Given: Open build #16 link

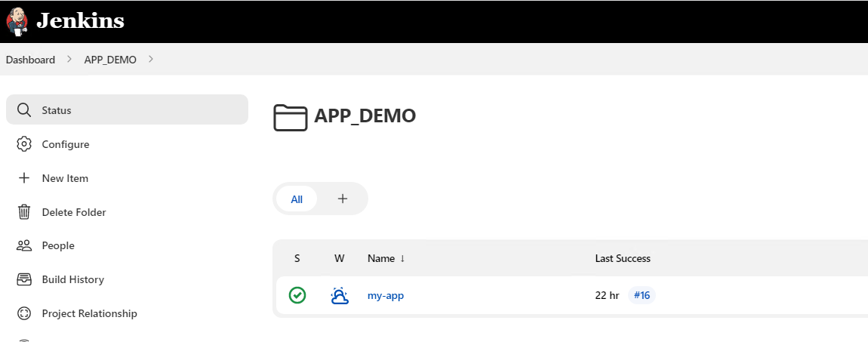Looking at the screenshot, I should tap(642, 295).
